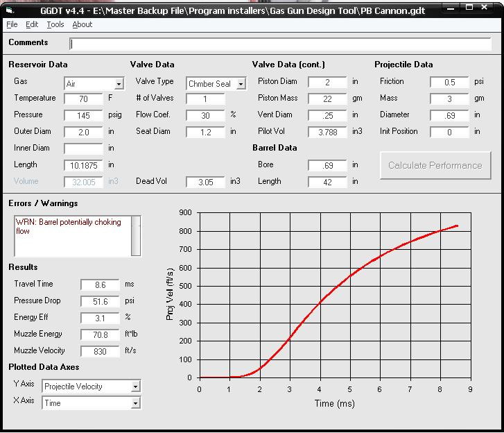Open the About menu
The image size is (504, 433).
82,24
